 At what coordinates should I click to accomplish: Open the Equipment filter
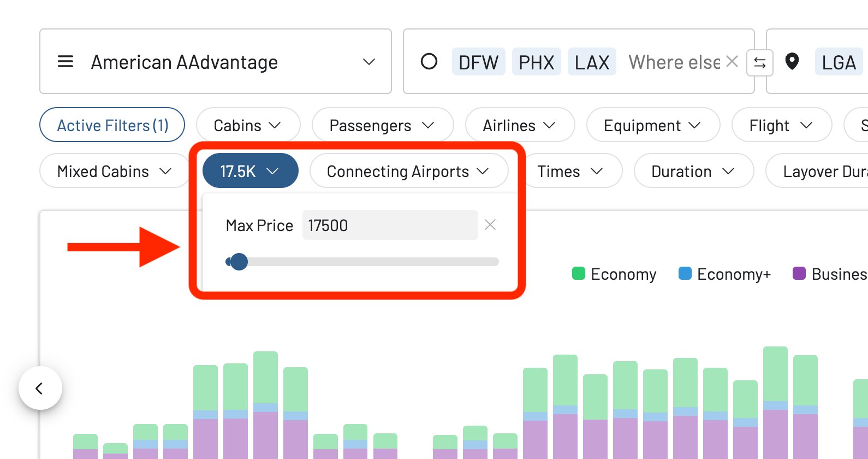pos(653,125)
